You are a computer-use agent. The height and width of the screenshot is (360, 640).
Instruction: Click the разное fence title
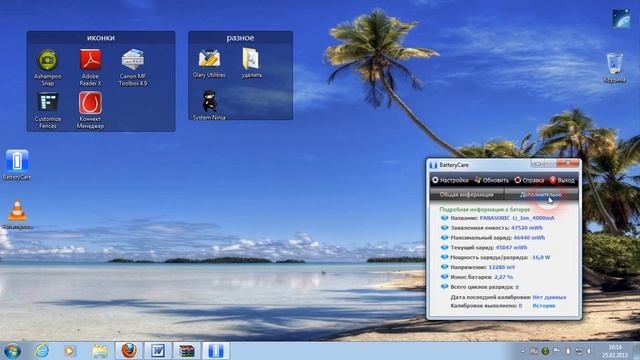click(240, 38)
